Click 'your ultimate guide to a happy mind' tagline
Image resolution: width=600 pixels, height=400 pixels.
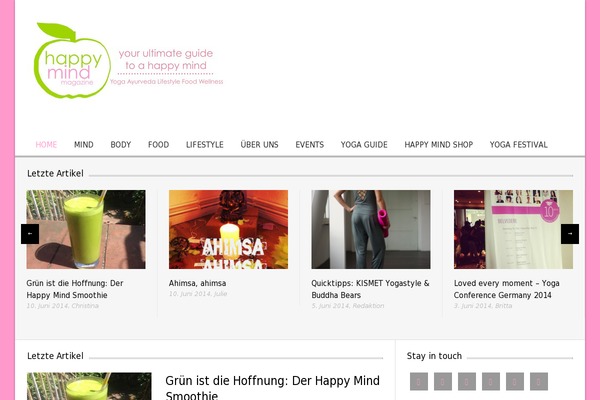(x=166, y=59)
